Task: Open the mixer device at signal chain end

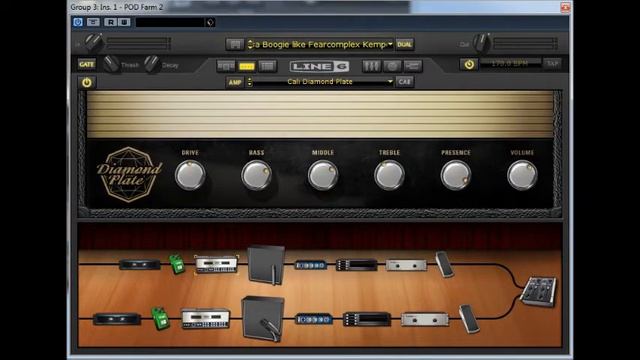Action: (x=539, y=291)
